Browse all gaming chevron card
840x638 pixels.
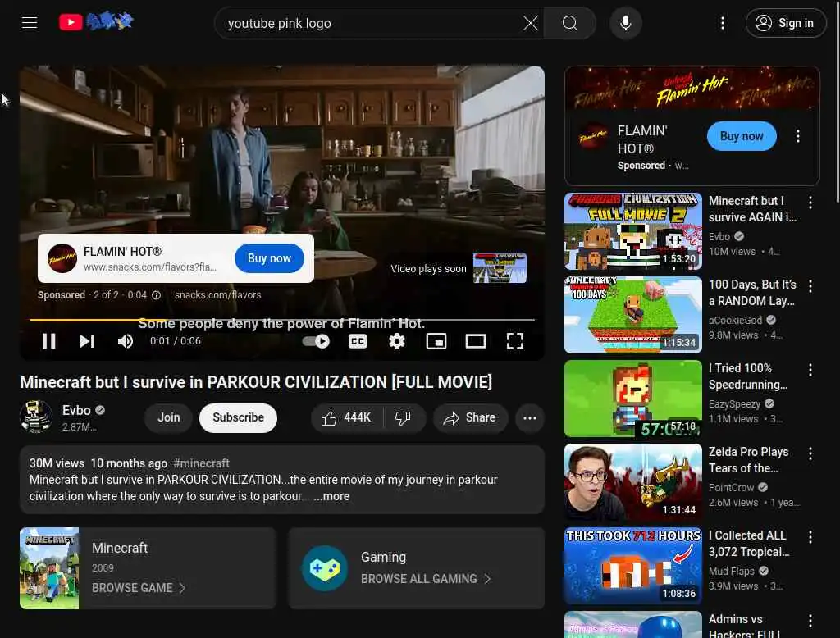click(x=416, y=568)
